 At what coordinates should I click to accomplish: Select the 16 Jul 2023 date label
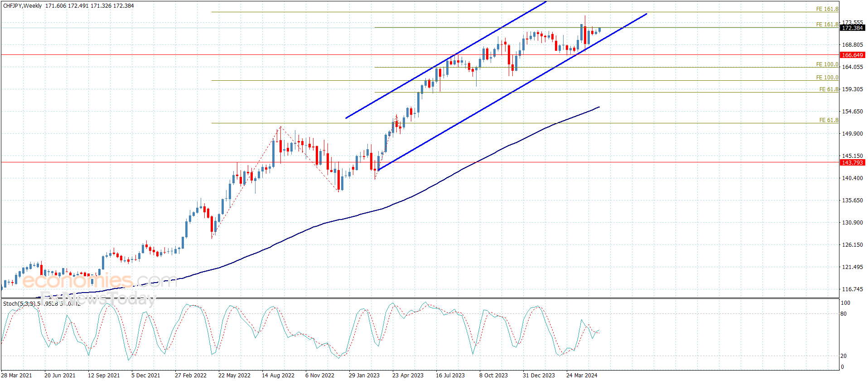[x=450, y=376]
